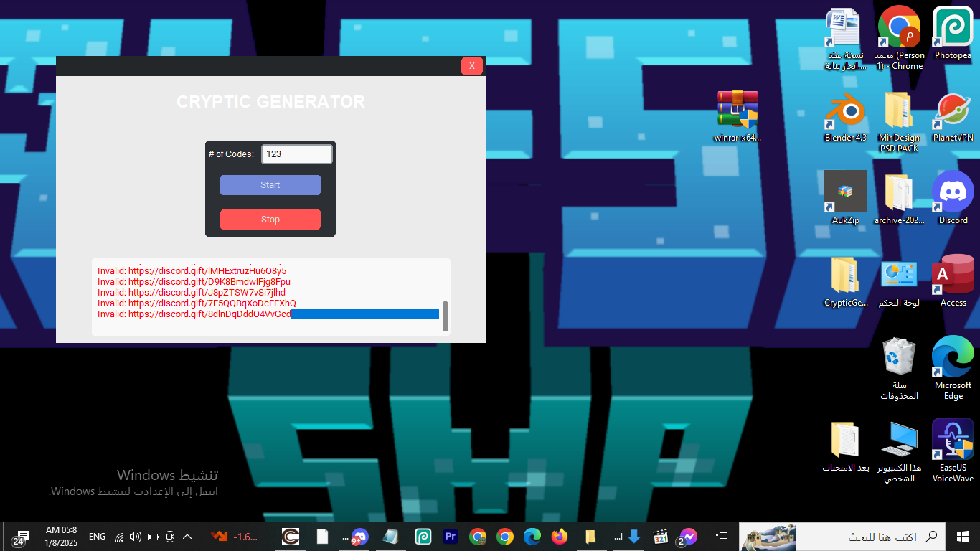Image resolution: width=980 pixels, height=551 pixels.
Task: Click the invalid link ending 8dlnDqDddO4VvGcd
Action: [194, 314]
